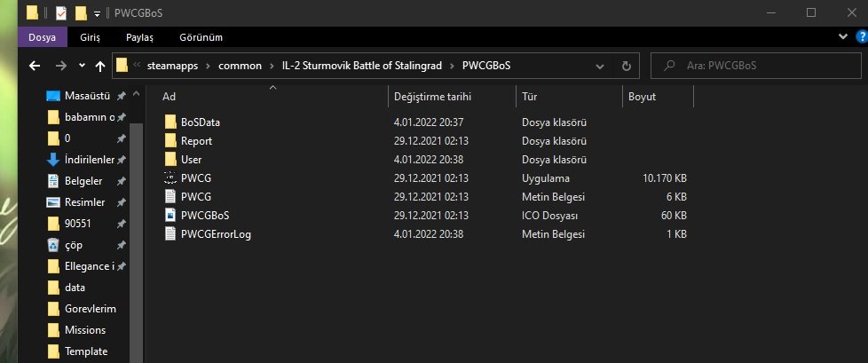Switch to the Görünüm ribbon tab
The image size is (868, 363).
click(x=201, y=37)
